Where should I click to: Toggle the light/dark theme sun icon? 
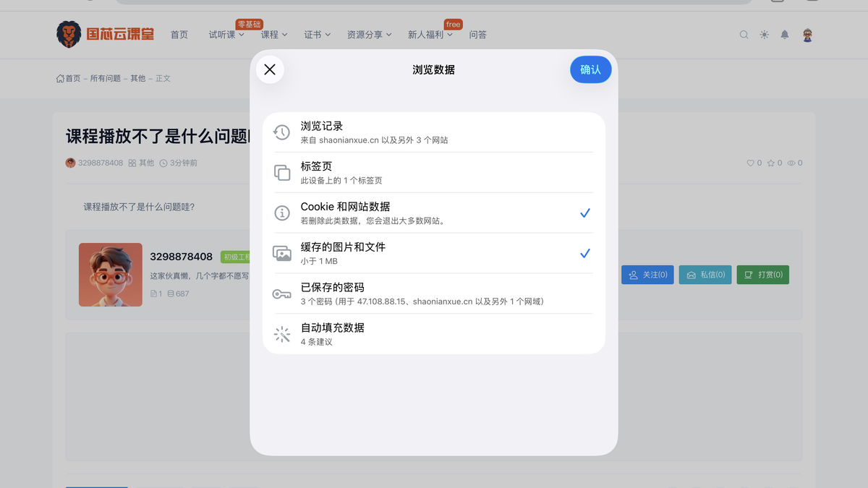764,34
